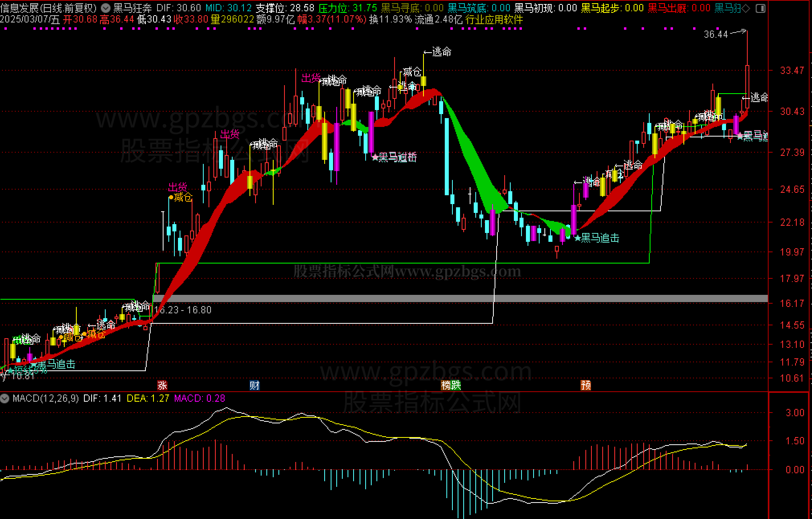The height and width of the screenshot is (519, 812).
Task: Click the 36.44 high price label
Action: click(x=715, y=35)
